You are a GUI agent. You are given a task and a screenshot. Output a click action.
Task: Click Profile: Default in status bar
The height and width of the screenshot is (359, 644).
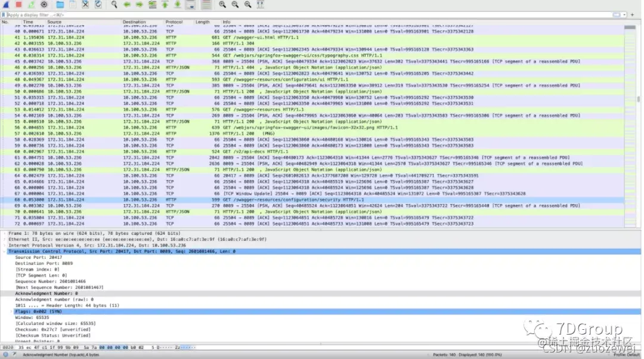click(627, 354)
